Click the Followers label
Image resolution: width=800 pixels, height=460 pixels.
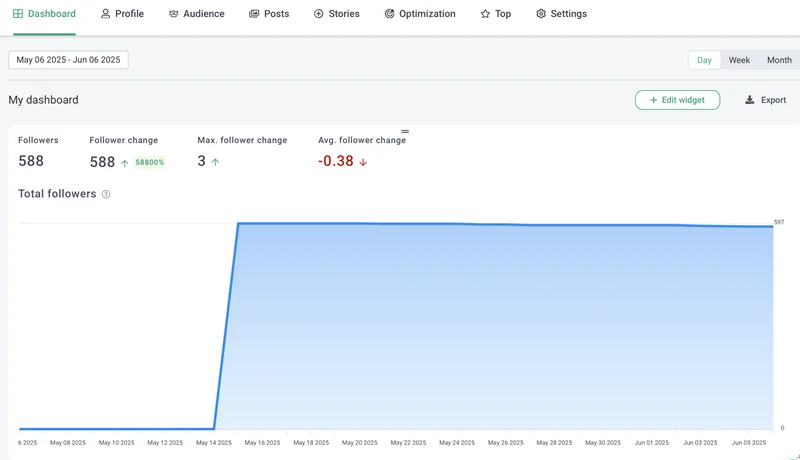[38, 140]
